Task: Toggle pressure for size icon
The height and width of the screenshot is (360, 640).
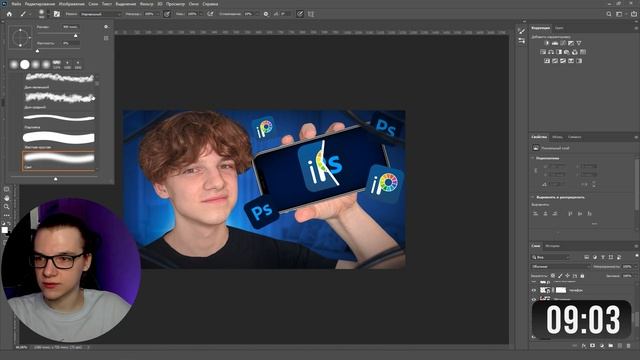Action: (x=300, y=14)
